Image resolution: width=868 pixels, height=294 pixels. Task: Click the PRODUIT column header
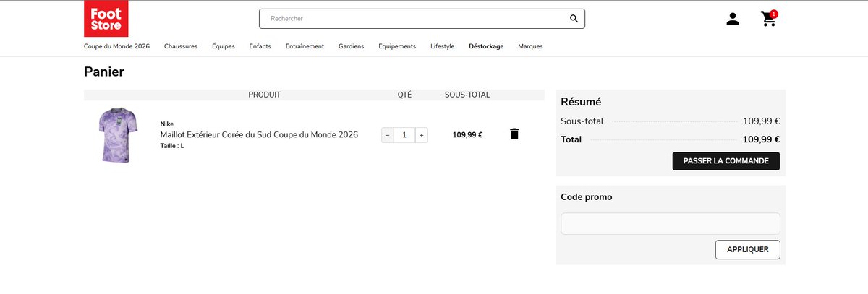point(265,95)
